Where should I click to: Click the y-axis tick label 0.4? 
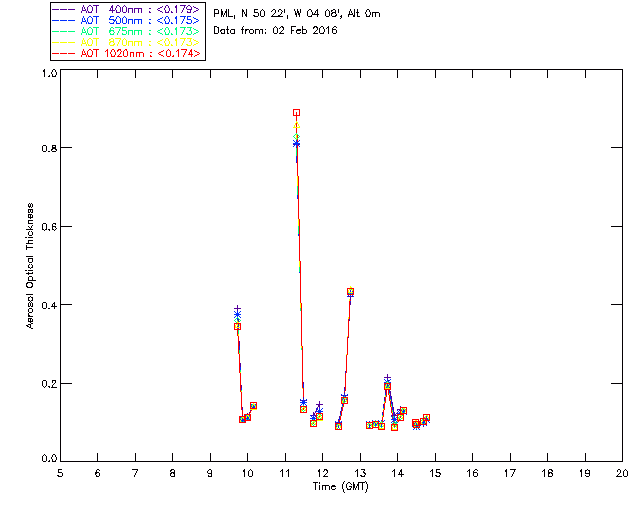(49, 305)
